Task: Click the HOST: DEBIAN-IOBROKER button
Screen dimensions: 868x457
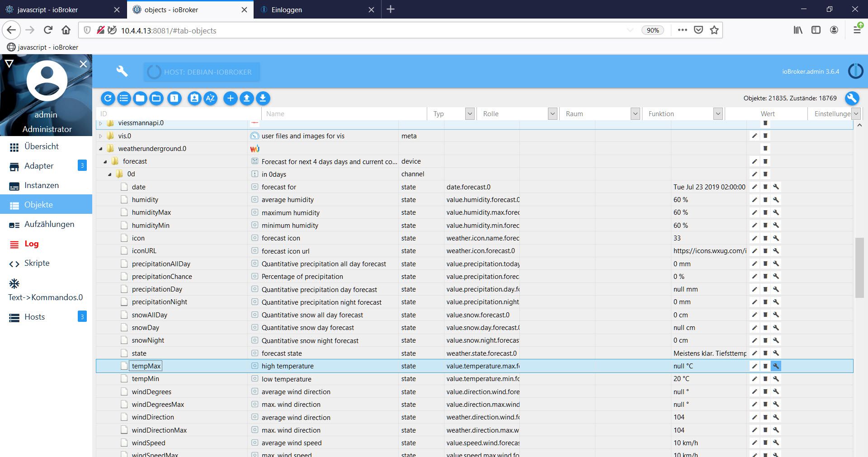Action: (202, 72)
